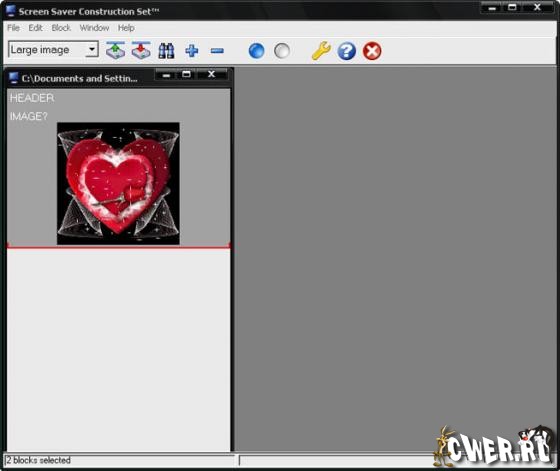Open settings via the yellow wrench icon
Viewport: 560px width, 471px height.
coord(321,50)
